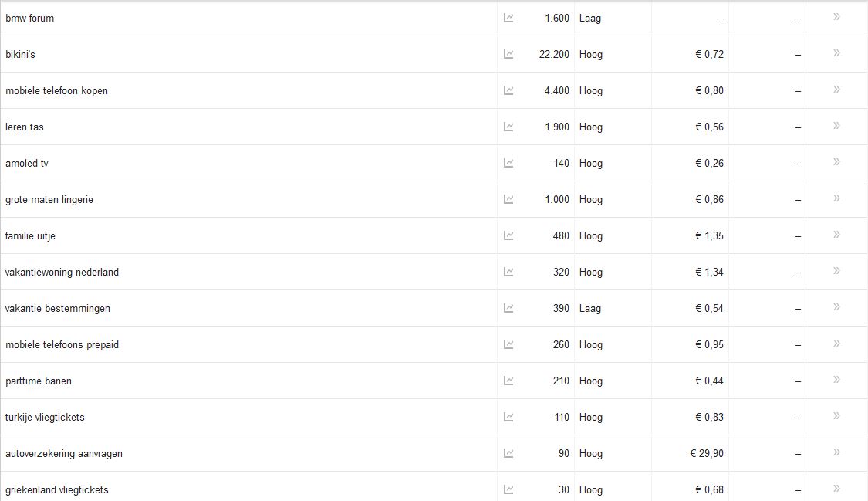868x501 pixels.
Task: Click the 22.200 search volume for bikini's
Action: [x=554, y=54]
